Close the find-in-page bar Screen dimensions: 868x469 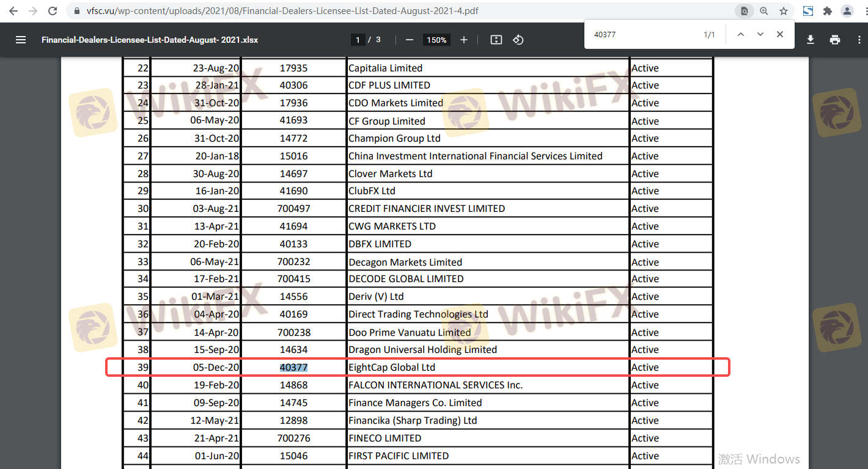(780, 35)
